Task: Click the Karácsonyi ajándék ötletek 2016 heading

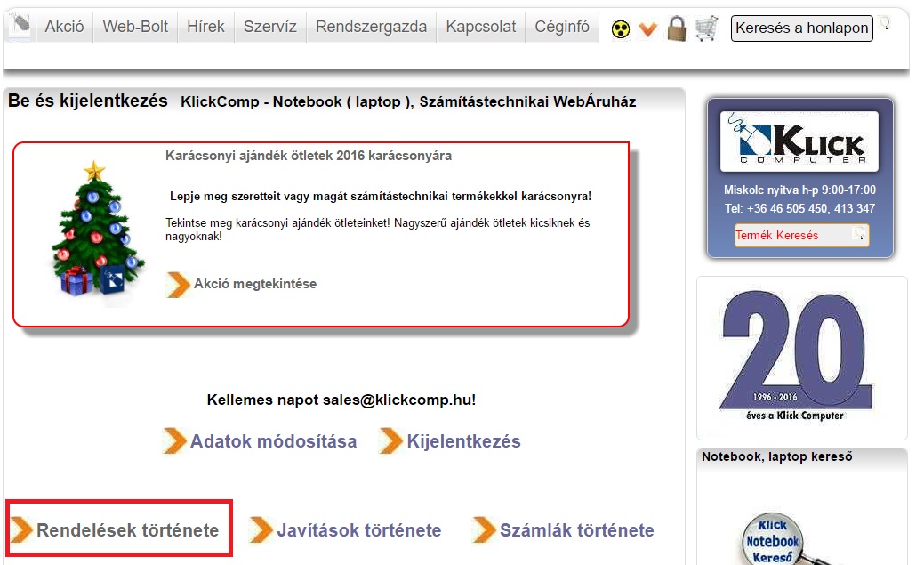Action: (309, 156)
